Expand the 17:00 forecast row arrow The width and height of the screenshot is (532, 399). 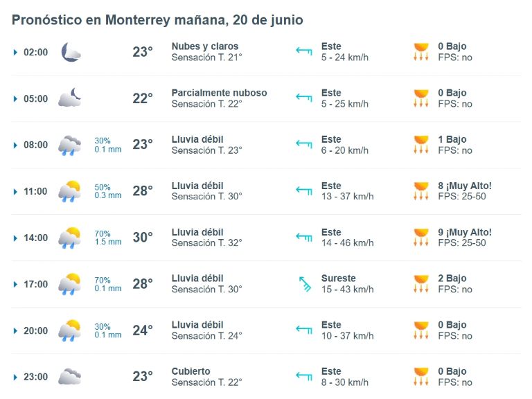pos(15,284)
